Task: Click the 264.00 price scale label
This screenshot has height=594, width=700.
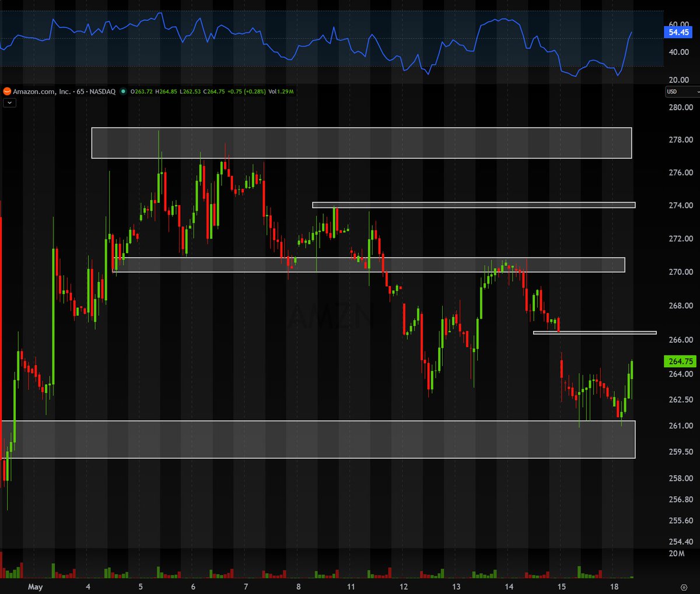Action: click(681, 374)
